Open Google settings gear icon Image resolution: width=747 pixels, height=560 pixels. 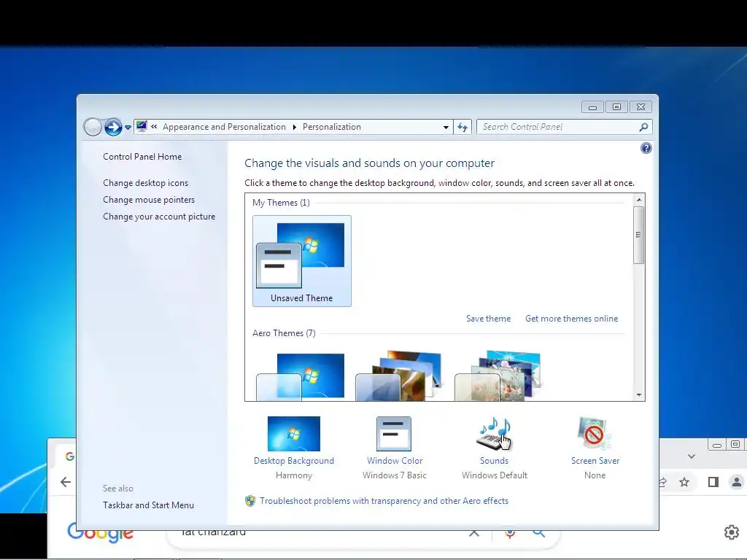pyautogui.click(x=731, y=532)
